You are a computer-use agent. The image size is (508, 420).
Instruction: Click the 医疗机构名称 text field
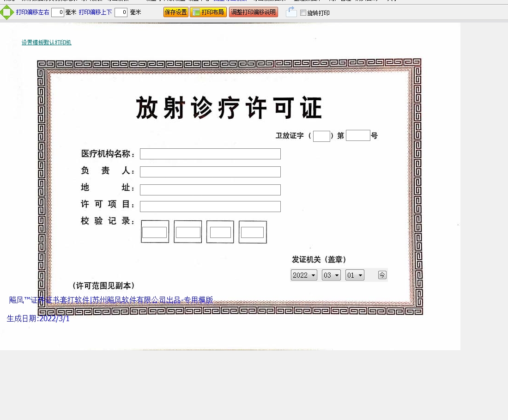point(210,154)
